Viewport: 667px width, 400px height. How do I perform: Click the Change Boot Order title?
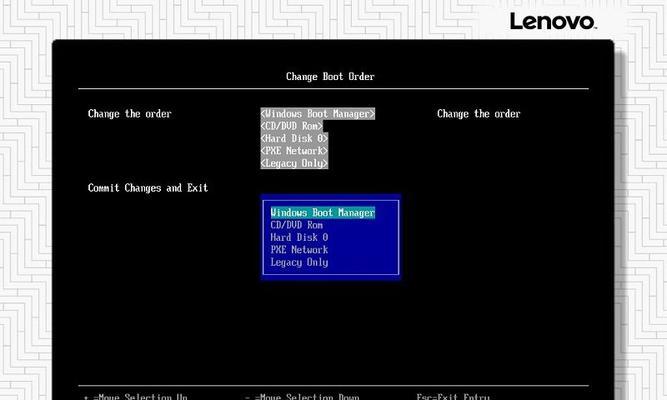coord(330,77)
